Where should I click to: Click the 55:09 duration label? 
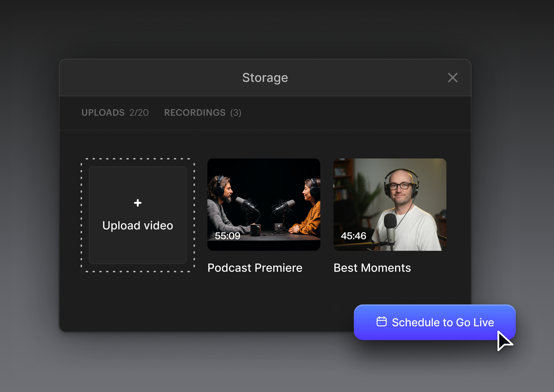pyautogui.click(x=227, y=236)
